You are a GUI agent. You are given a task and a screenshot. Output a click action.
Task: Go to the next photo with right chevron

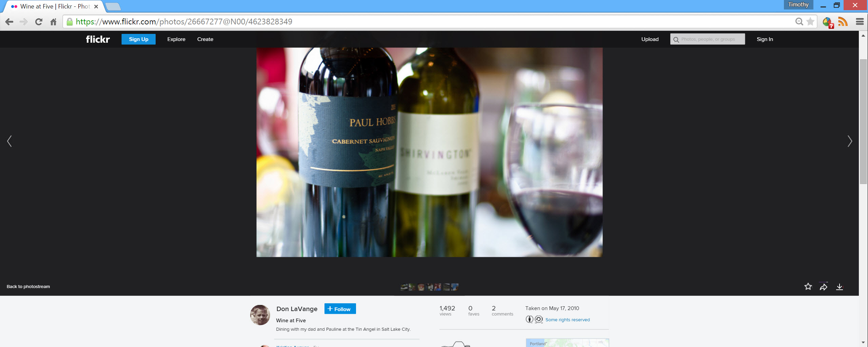point(850,141)
